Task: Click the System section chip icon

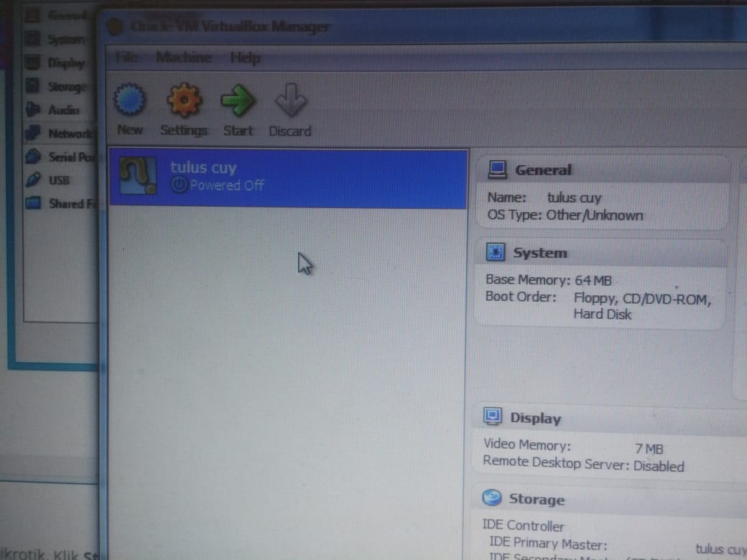Action: click(495, 252)
